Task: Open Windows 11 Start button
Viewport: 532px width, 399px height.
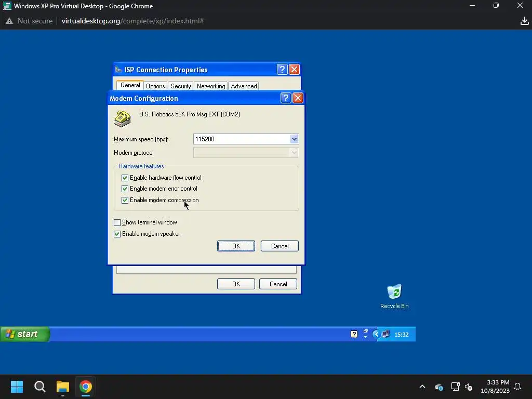Action: point(17,387)
